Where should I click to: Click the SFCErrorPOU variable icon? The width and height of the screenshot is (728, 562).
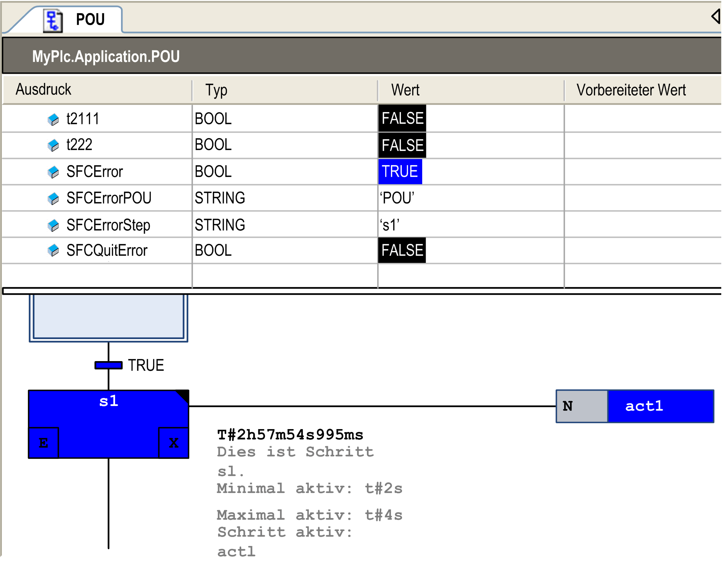point(53,199)
